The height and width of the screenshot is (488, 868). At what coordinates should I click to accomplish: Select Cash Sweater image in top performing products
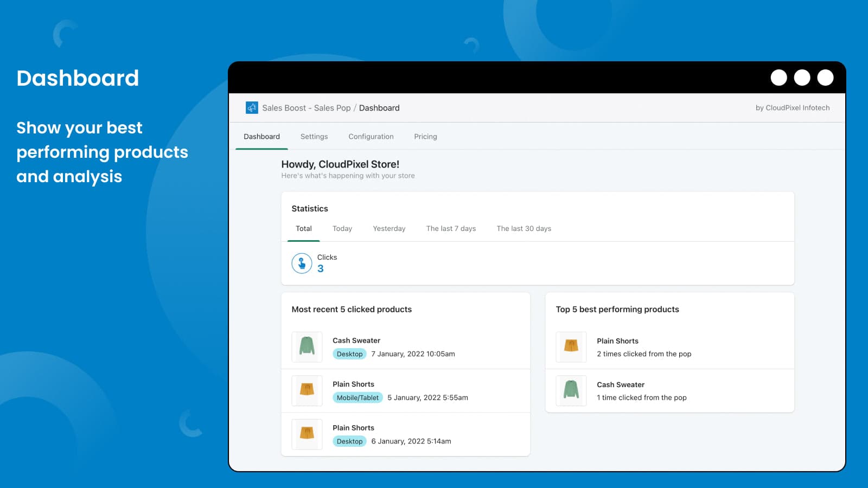(571, 390)
